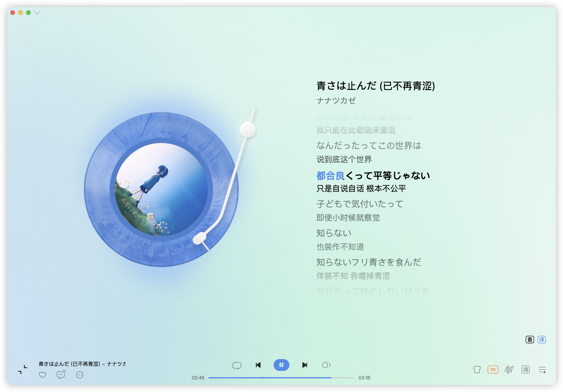Click the down chevron beside window controls
Viewport: 563px width, 392px height.
(x=37, y=12)
